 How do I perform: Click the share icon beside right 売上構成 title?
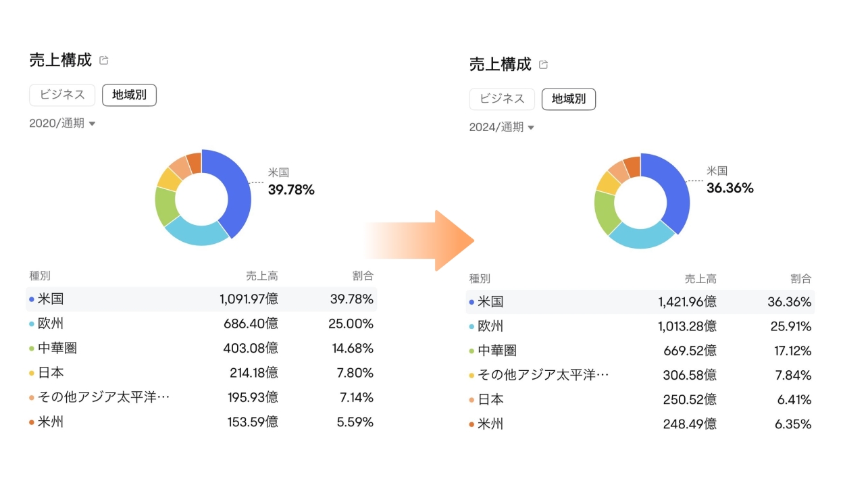point(544,64)
